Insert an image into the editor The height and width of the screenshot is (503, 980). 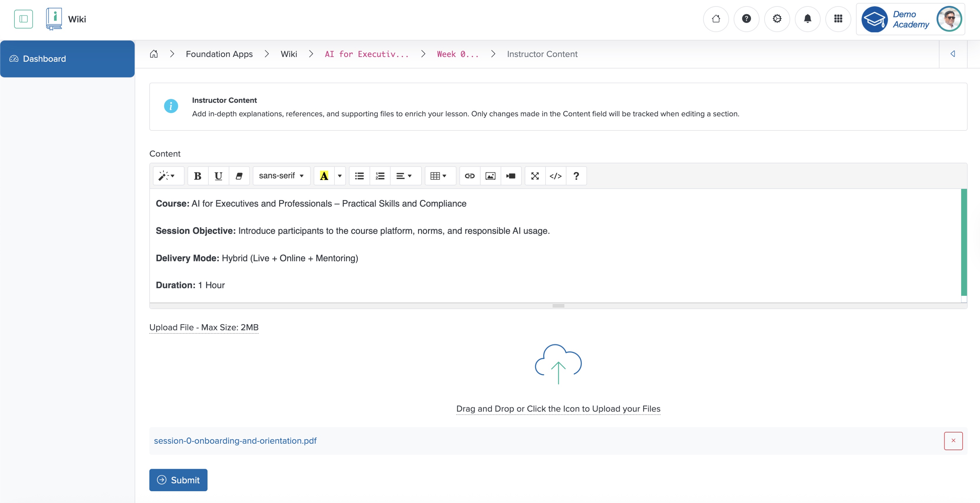coord(490,176)
